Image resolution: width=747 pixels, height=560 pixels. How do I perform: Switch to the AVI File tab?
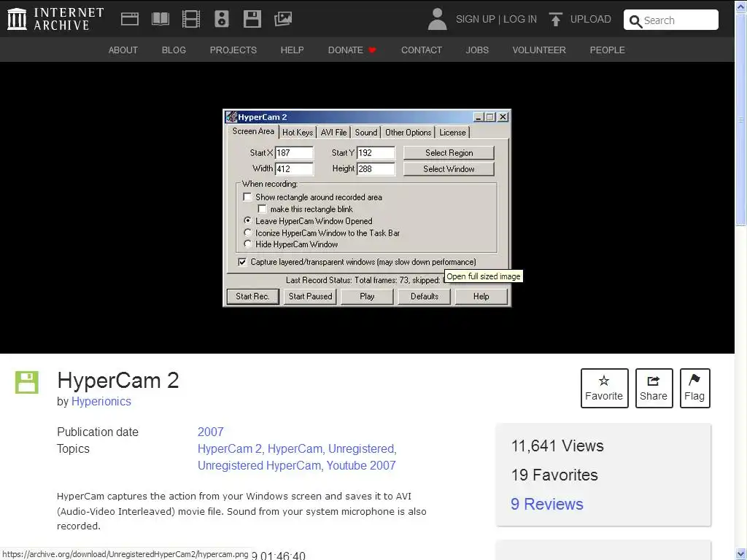[x=333, y=133]
